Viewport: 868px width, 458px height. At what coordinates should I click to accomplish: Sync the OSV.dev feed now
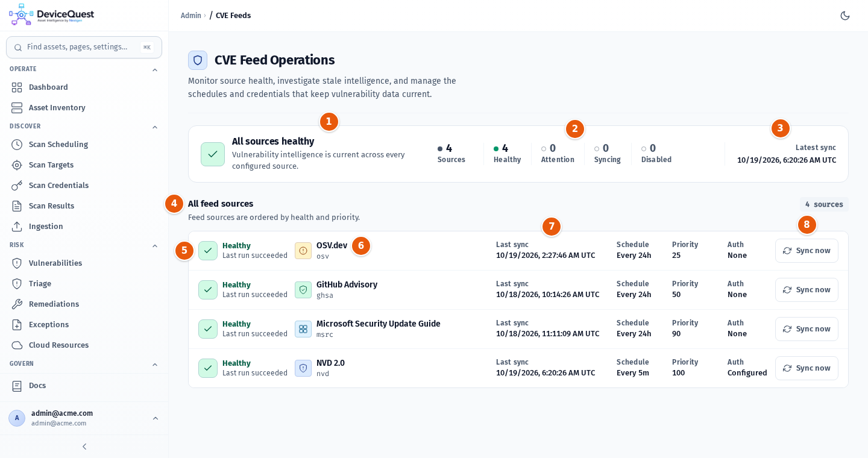click(807, 251)
